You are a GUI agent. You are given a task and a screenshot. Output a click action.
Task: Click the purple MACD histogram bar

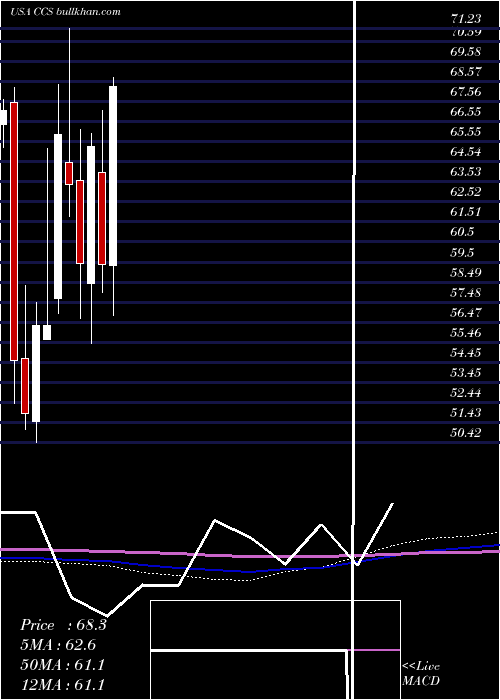(x=374, y=650)
